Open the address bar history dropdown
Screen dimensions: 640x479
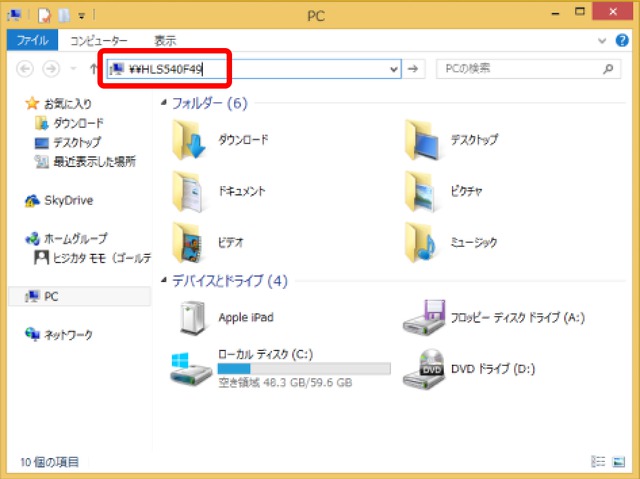394,69
